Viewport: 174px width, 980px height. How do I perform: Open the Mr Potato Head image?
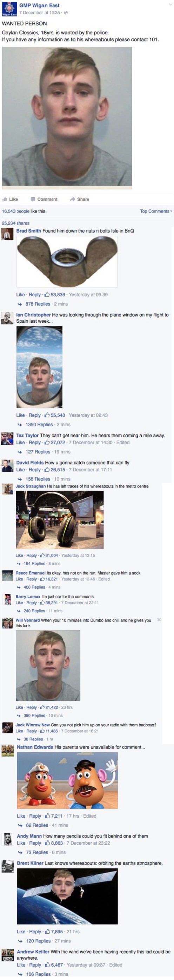[67, 780]
